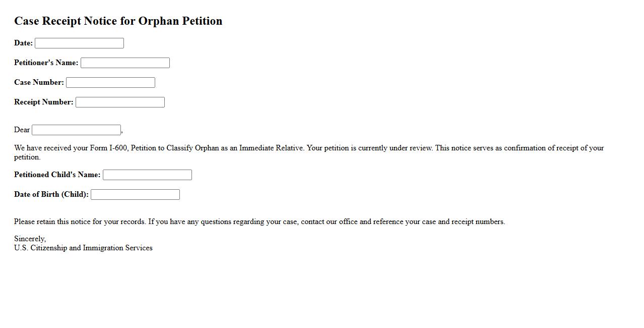
Task: Click the word 'Dear' in the salutation
Action: 22,130
